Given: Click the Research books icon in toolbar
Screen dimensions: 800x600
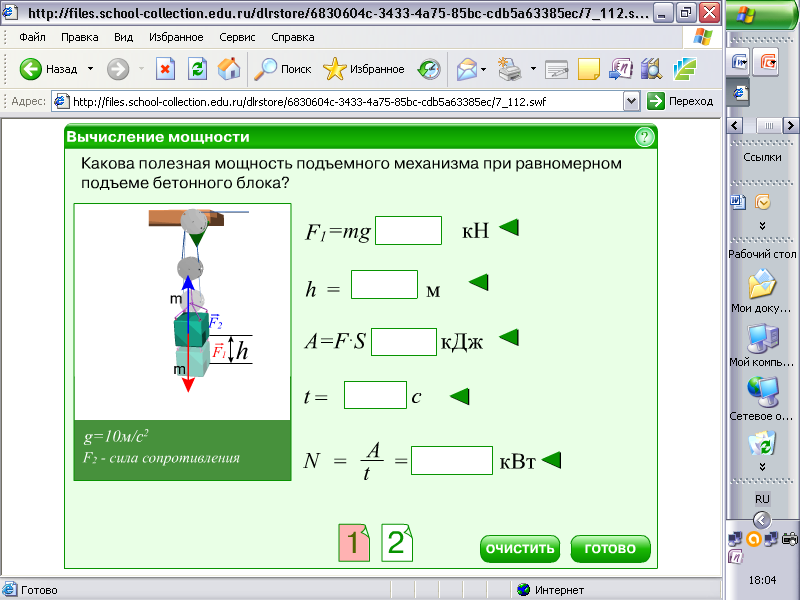Looking at the screenshot, I should pos(652,69).
